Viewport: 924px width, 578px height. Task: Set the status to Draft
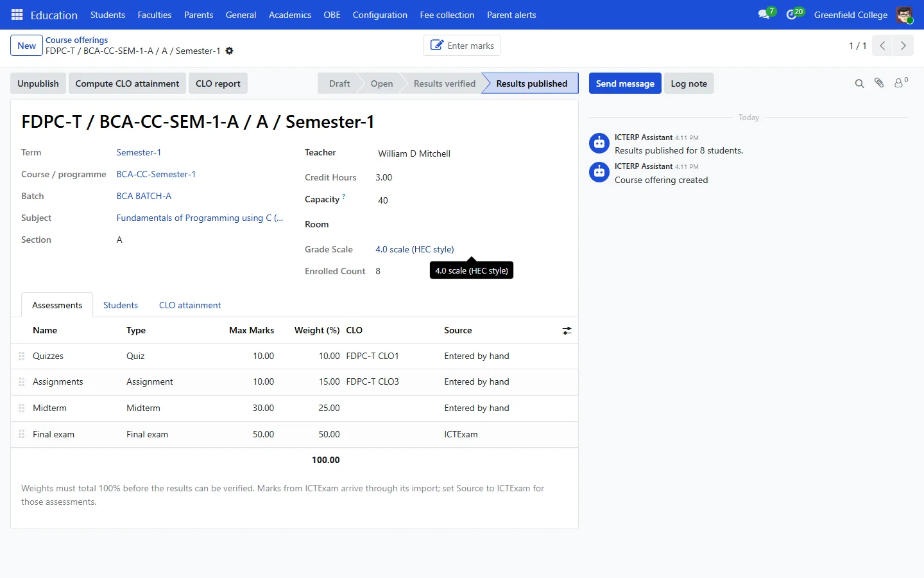coord(339,83)
